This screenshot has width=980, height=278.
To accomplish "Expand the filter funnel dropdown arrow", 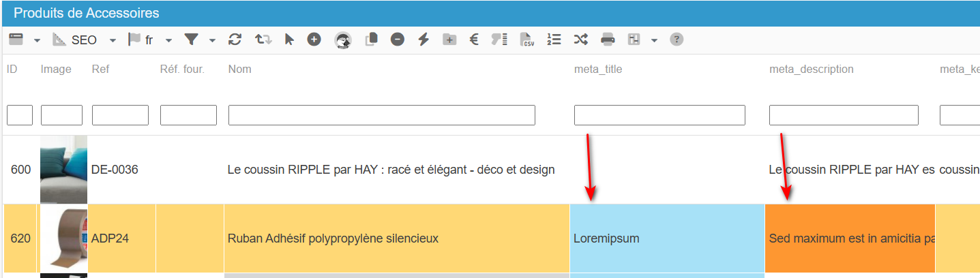I will [212, 40].
